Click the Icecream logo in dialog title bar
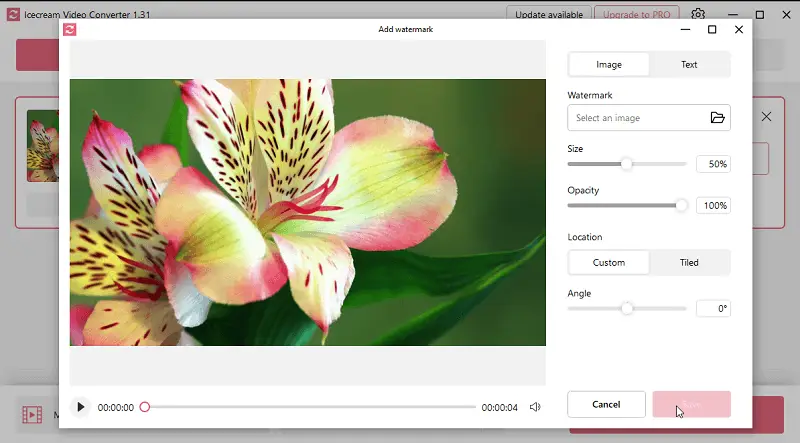Image resolution: width=800 pixels, height=443 pixels. pyautogui.click(x=70, y=30)
